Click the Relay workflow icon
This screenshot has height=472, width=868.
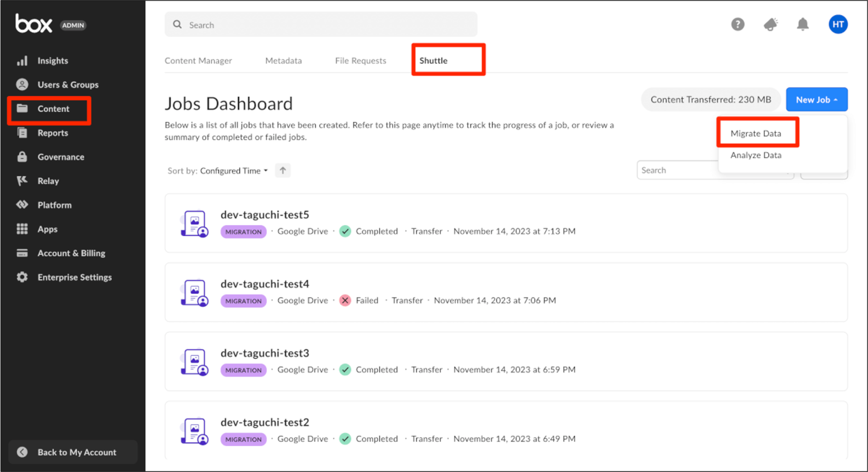coord(22,180)
